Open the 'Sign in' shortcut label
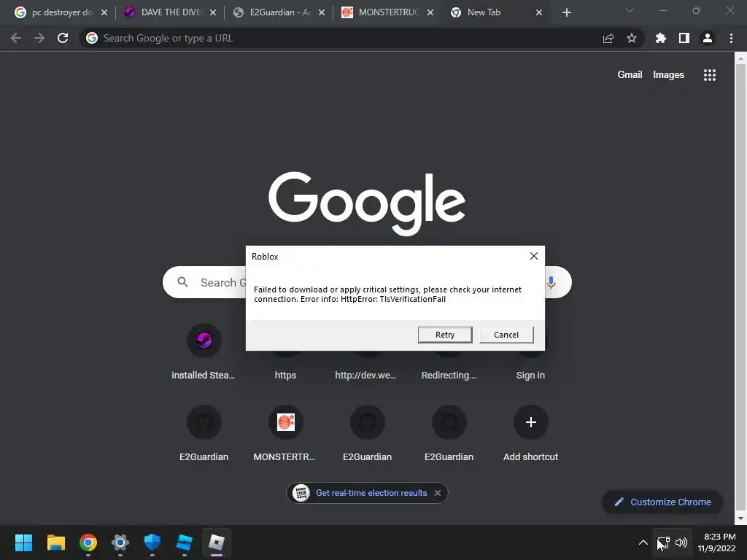The height and width of the screenshot is (560, 747). click(x=530, y=376)
